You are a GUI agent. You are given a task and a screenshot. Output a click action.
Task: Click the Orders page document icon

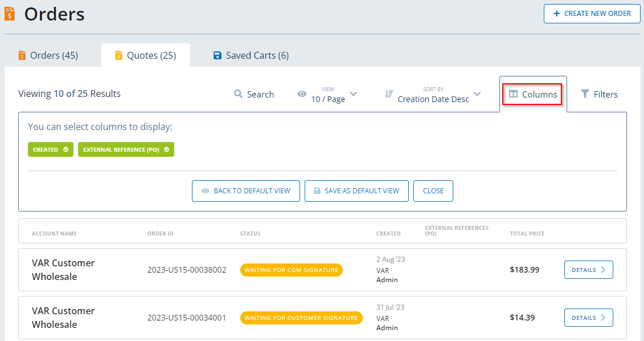point(10,14)
